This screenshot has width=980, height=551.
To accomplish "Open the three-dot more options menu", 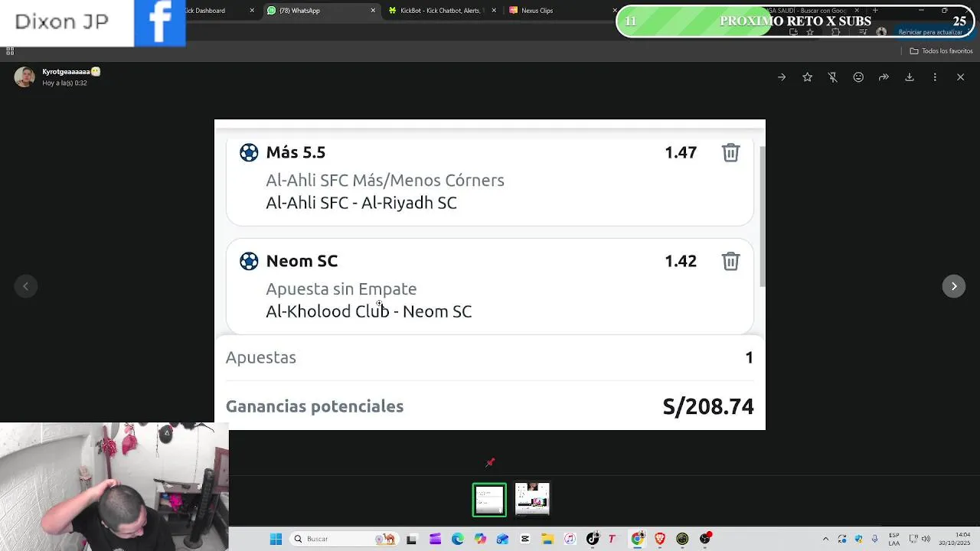I will point(935,77).
